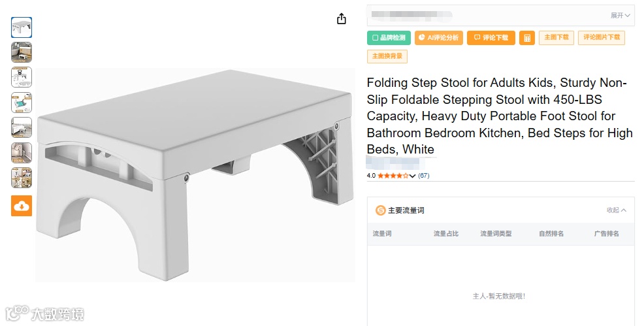Click the 主图换背景 change background button
Screen dimensions: 644x326
coord(387,56)
